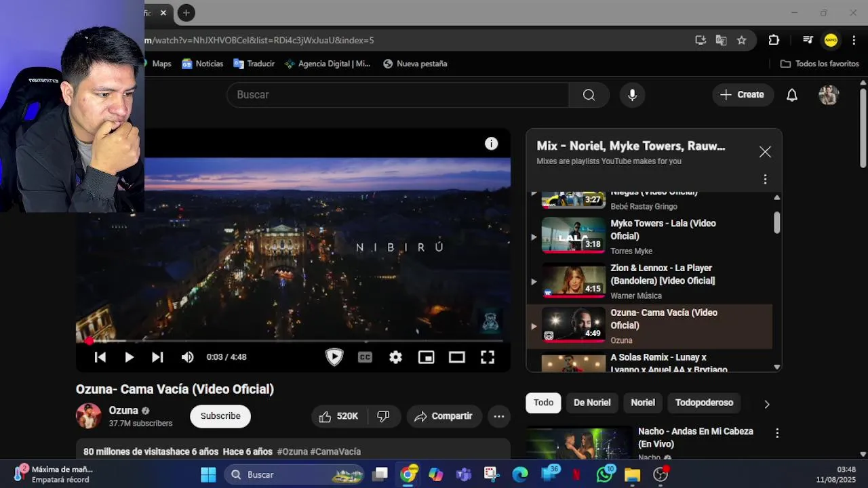Viewport: 868px width, 488px height.
Task: Open the Ozuna channel avatar
Action: pos(89,416)
